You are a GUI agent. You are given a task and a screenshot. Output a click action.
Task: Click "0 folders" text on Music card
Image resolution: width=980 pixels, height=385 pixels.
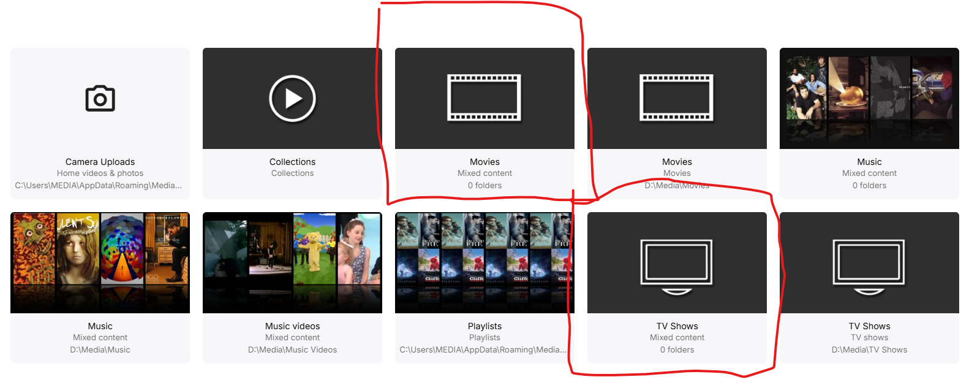click(x=869, y=185)
